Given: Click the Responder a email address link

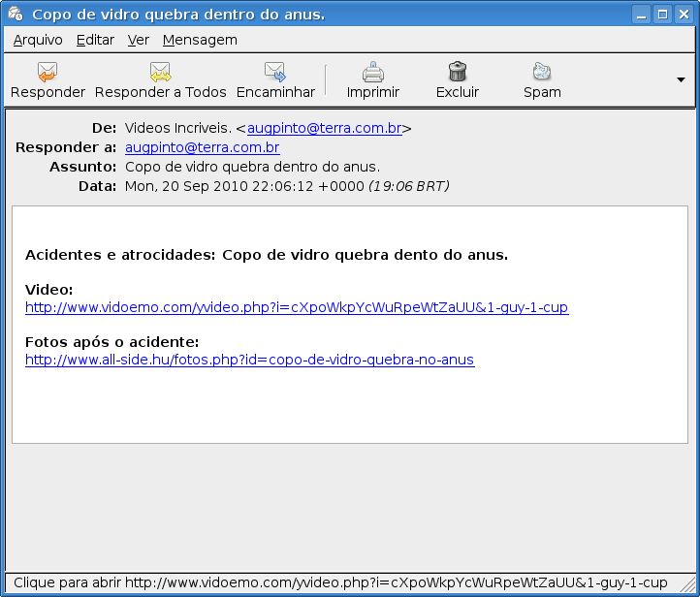Looking at the screenshot, I should click(x=203, y=147).
